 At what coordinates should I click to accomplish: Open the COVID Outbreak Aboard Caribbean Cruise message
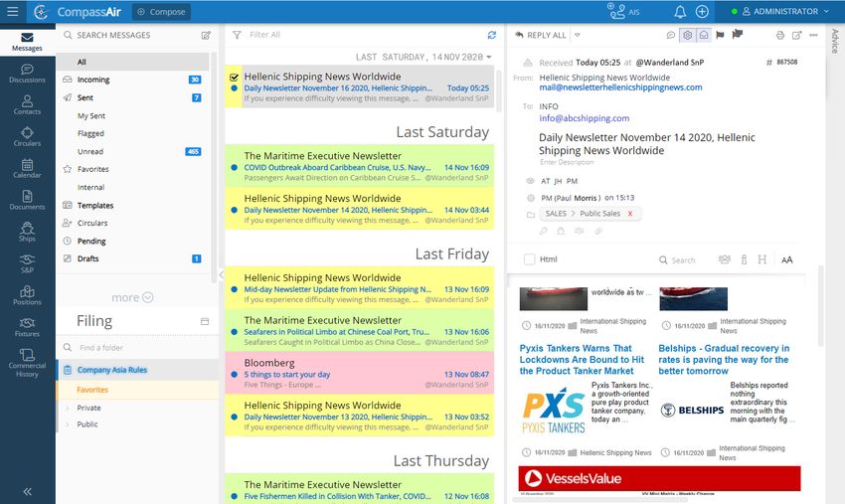pos(360,165)
